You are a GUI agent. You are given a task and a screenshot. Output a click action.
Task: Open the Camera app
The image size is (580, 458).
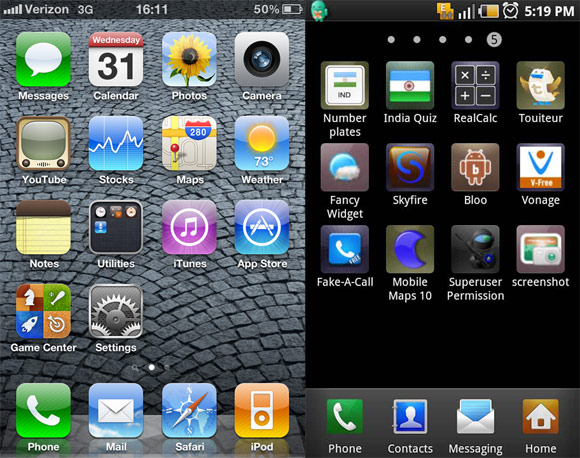(262, 60)
